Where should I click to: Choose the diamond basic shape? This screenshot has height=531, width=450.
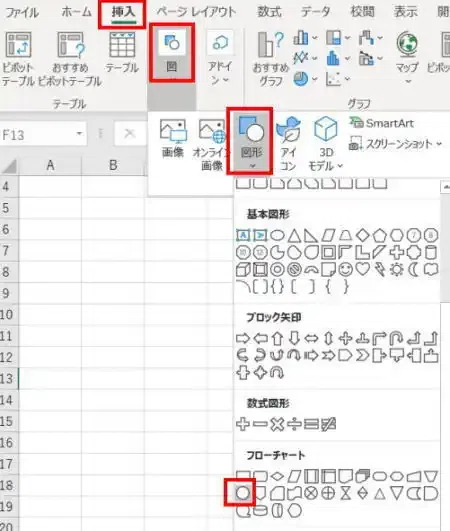click(363, 235)
